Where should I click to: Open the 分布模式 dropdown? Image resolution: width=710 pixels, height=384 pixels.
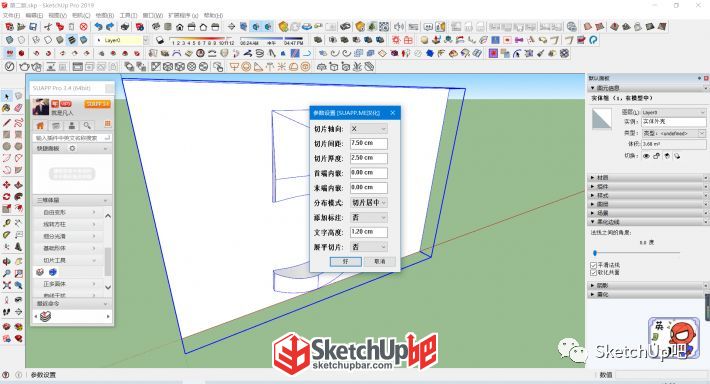tap(369, 203)
